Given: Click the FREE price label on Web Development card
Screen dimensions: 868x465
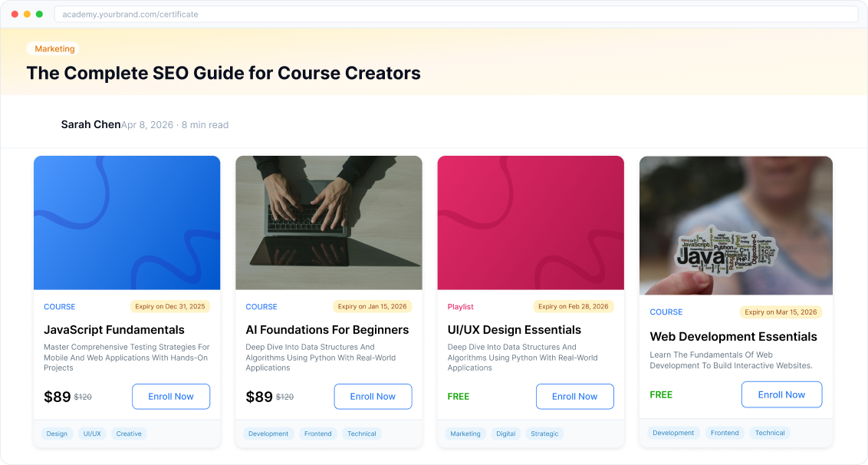Looking at the screenshot, I should pyautogui.click(x=661, y=394).
